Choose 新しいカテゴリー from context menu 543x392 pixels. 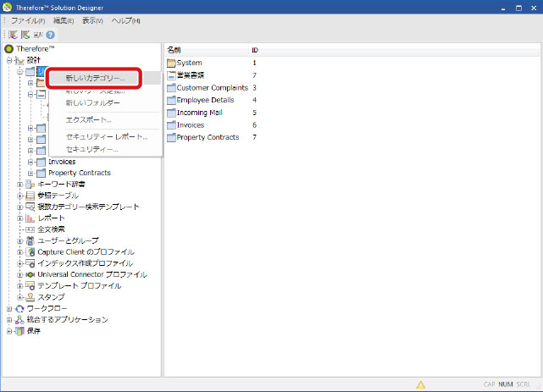tap(95, 78)
